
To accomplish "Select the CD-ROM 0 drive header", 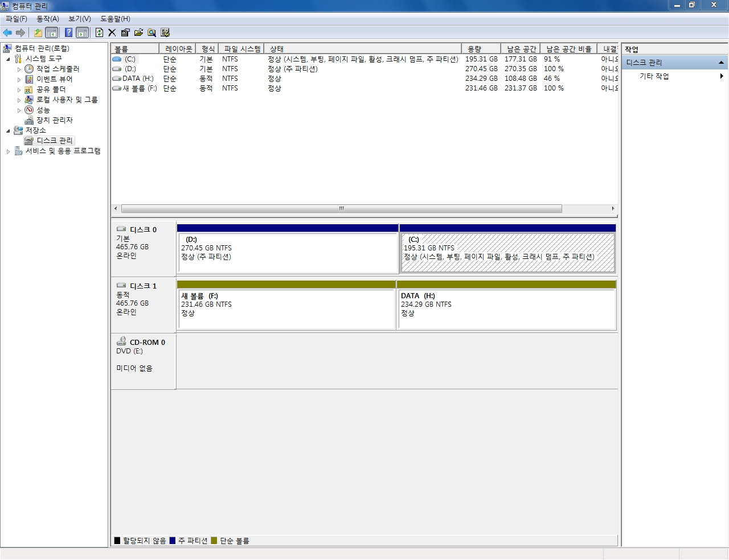I will click(x=144, y=361).
